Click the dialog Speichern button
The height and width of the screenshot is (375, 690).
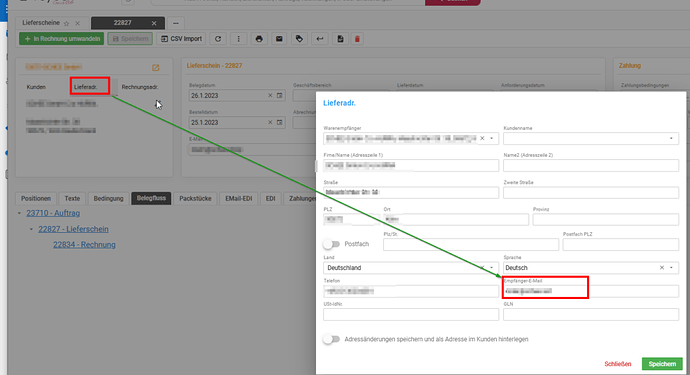click(x=662, y=364)
